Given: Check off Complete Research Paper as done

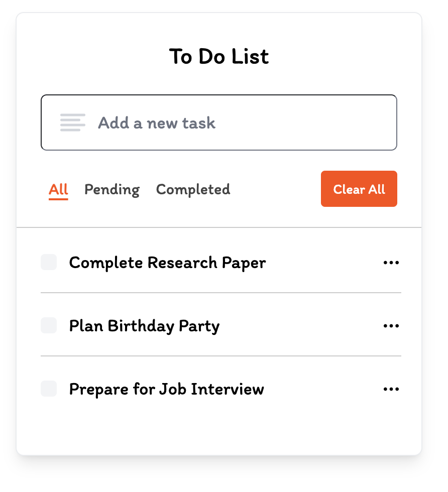Looking at the screenshot, I should (49, 262).
